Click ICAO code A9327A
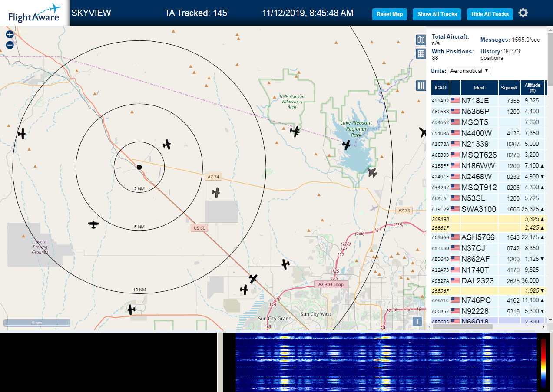This screenshot has height=392, width=553. [x=440, y=281]
